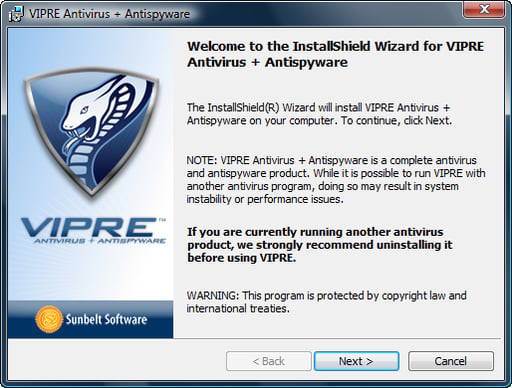Click the Sunbelt Software text
The height and width of the screenshot is (388, 512).
tap(106, 319)
